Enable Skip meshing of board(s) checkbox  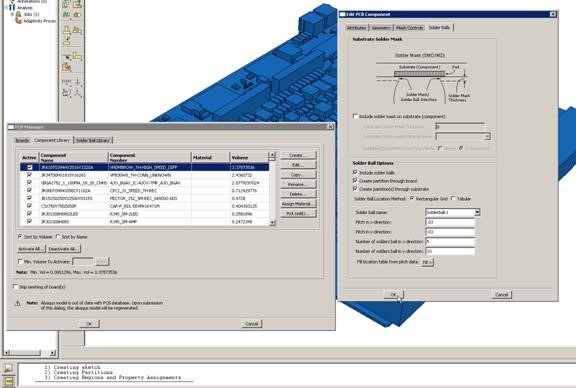coord(15,287)
